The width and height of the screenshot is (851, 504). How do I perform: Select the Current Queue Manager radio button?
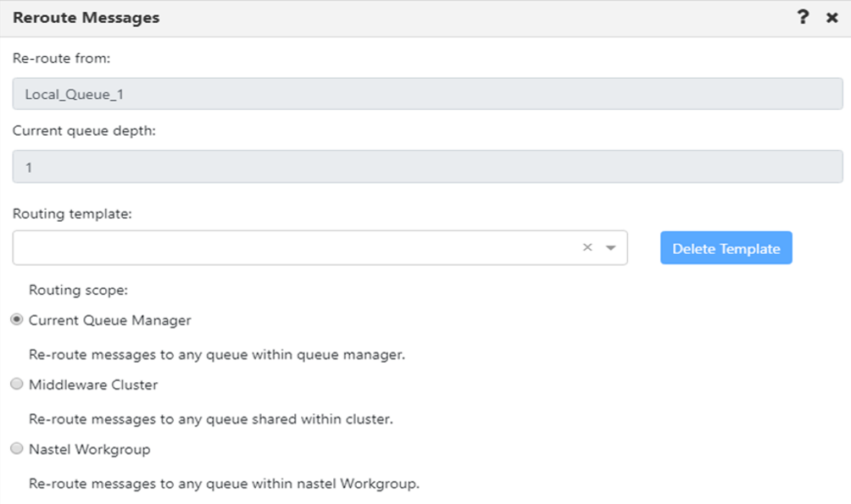[x=16, y=318]
